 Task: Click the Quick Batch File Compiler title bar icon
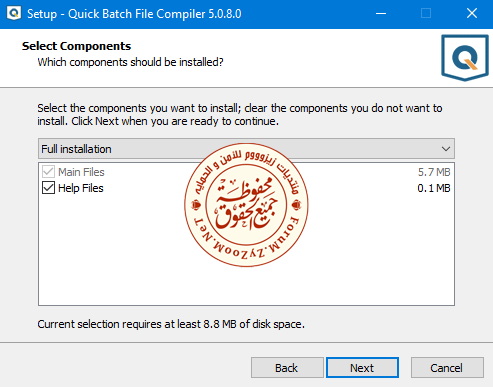click(14, 13)
